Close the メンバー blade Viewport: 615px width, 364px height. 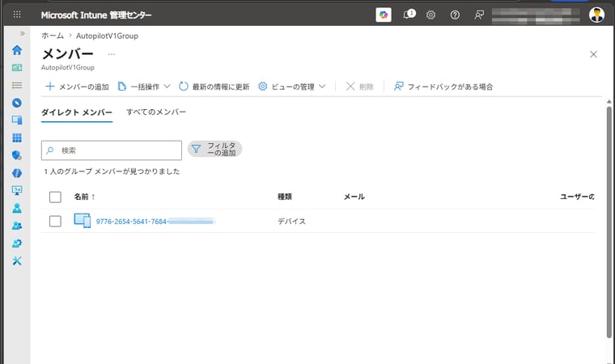pos(593,54)
